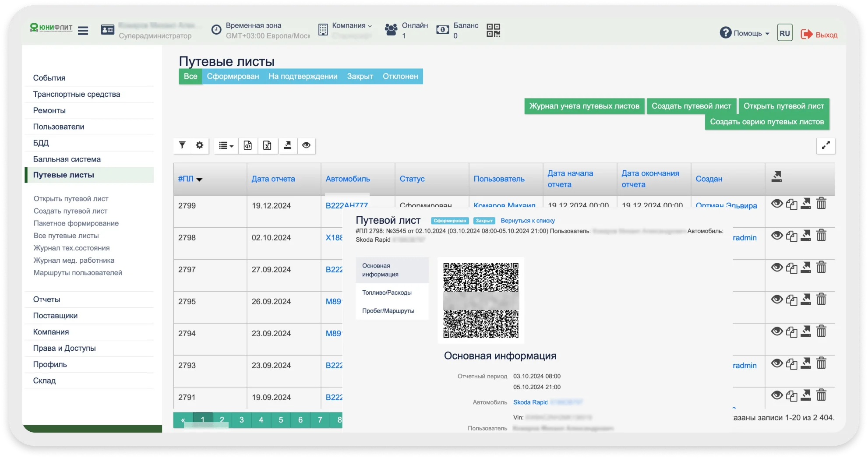The height and width of the screenshot is (458, 868).
Task: Go to page 5 in pagination
Action: 281,420
